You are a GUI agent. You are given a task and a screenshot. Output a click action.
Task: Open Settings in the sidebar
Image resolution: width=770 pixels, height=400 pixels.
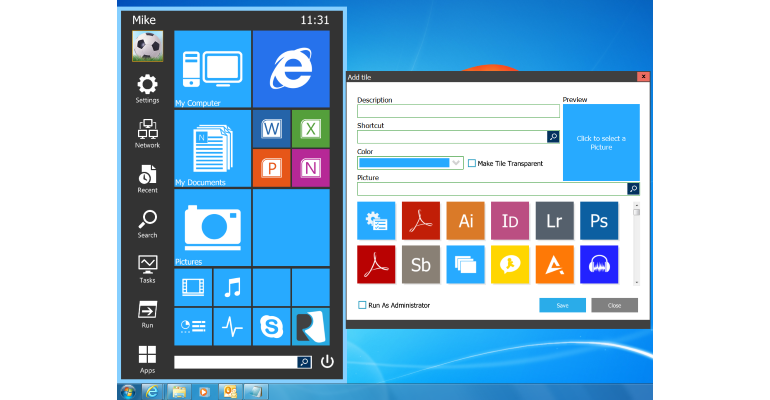(x=147, y=89)
